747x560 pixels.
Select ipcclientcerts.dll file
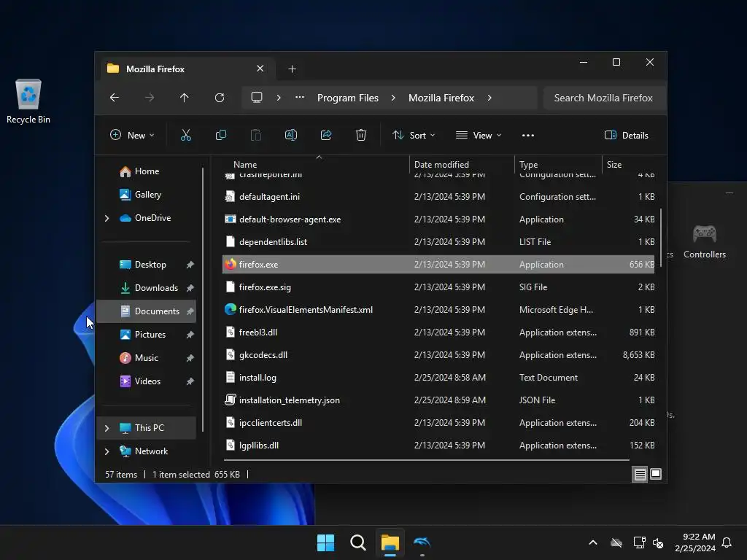click(438, 423)
